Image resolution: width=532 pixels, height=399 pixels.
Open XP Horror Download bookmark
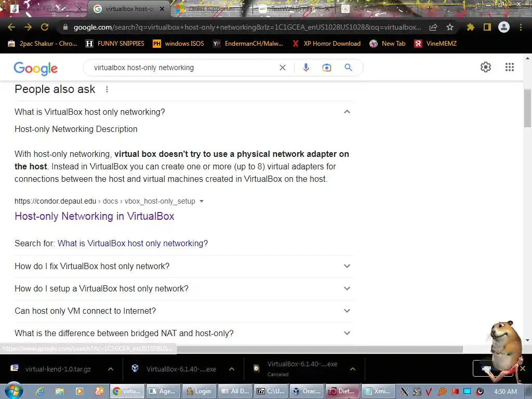326,44
